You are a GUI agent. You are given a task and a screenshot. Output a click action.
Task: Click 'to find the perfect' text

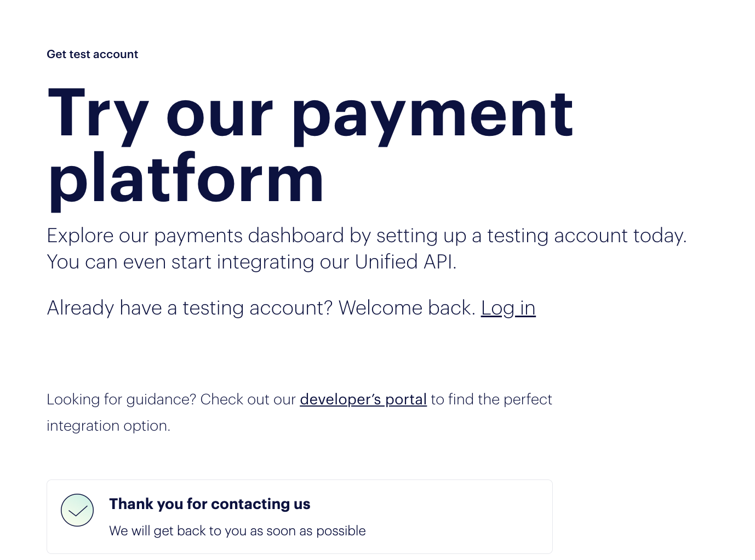491,399
